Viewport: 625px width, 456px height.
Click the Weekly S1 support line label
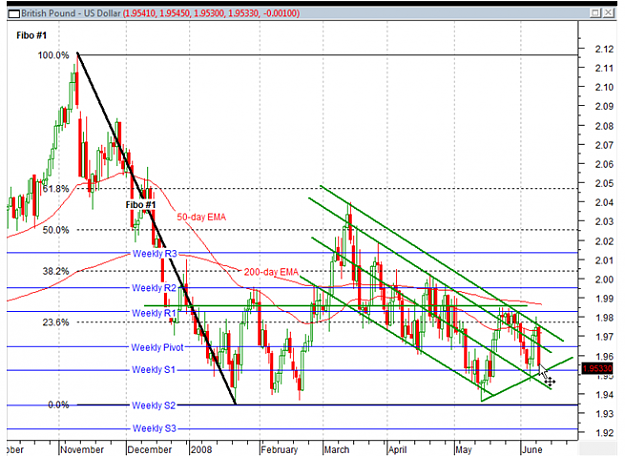pos(153,370)
